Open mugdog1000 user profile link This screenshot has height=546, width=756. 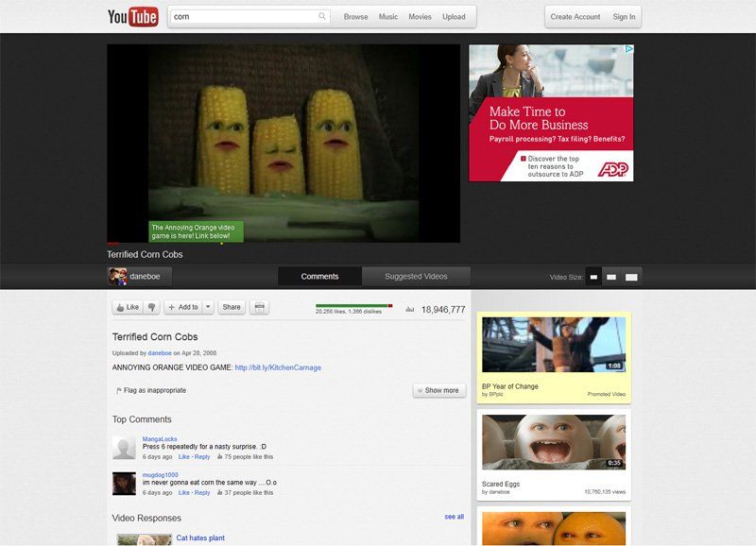pos(160,474)
